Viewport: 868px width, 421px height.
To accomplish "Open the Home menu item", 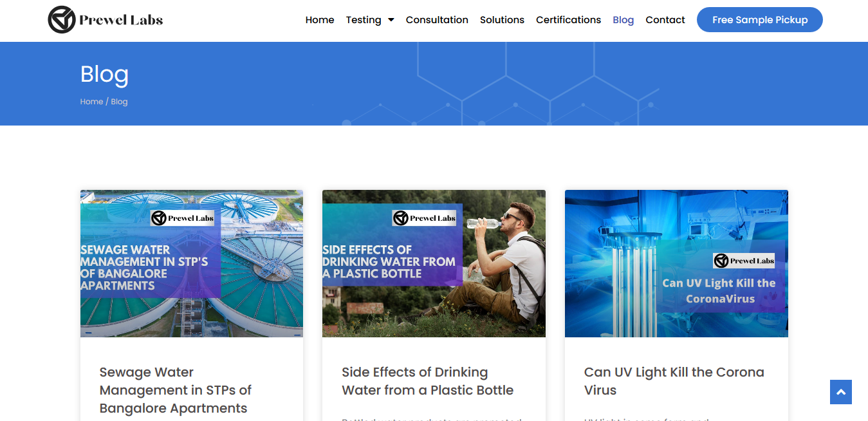I will [x=320, y=20].
